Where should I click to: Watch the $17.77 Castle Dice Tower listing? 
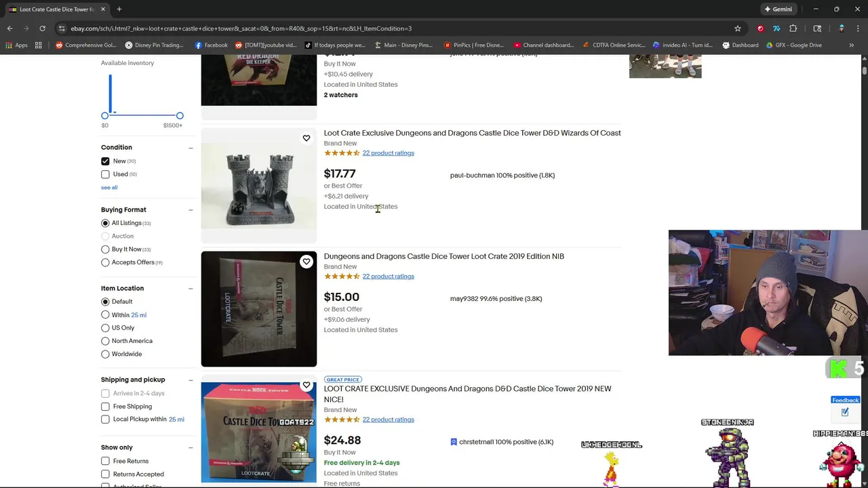coord(307,138)
